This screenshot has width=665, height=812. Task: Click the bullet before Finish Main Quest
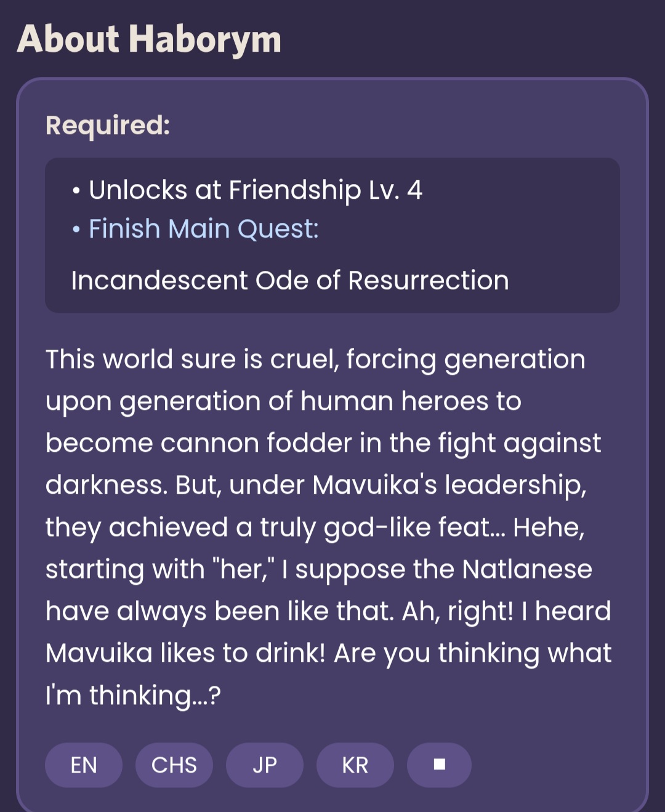(76, 230)
